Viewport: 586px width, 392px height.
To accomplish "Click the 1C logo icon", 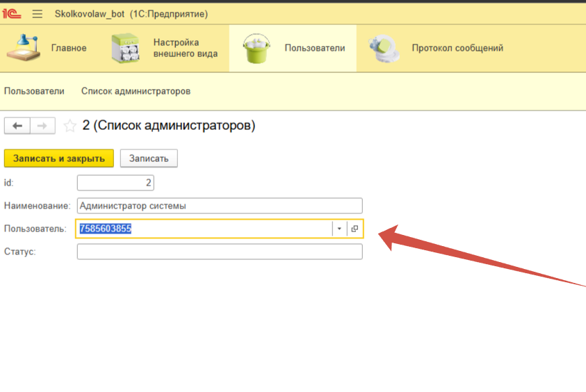I will pos(12,14).
